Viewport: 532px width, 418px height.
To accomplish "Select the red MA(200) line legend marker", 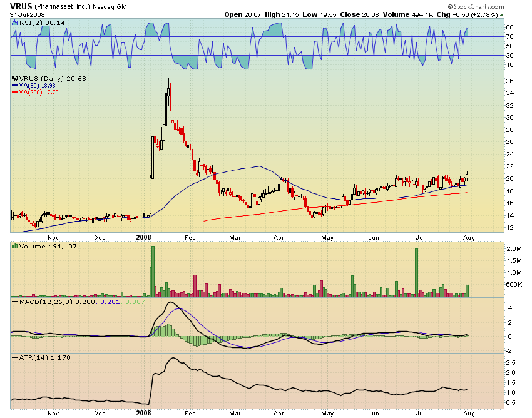I will point(14,92).
